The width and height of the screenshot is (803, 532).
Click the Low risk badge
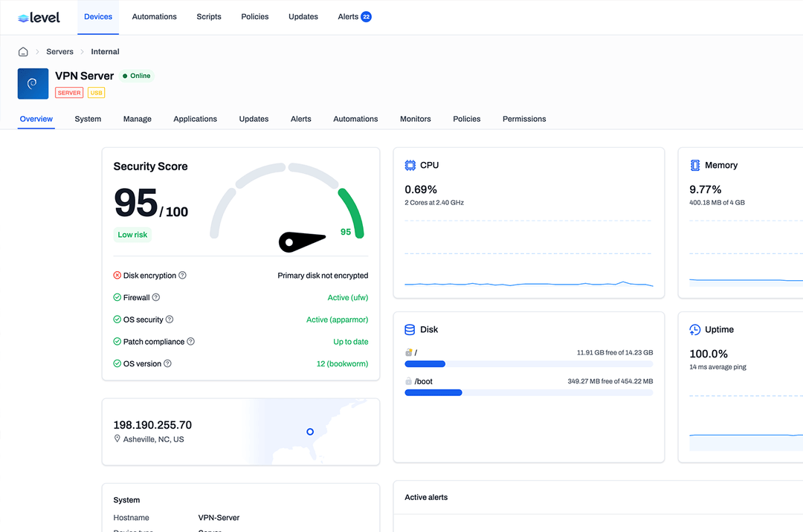[x=132, y=234]
